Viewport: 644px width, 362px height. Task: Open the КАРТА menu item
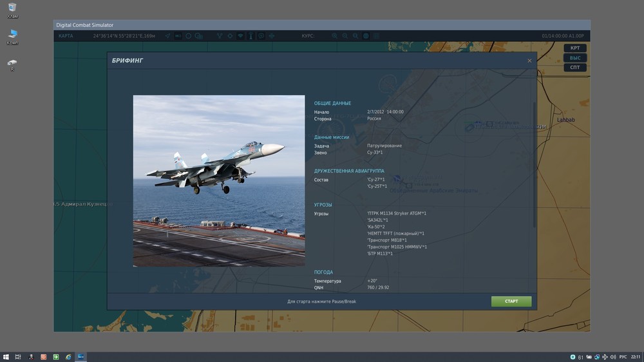(66, 36)
